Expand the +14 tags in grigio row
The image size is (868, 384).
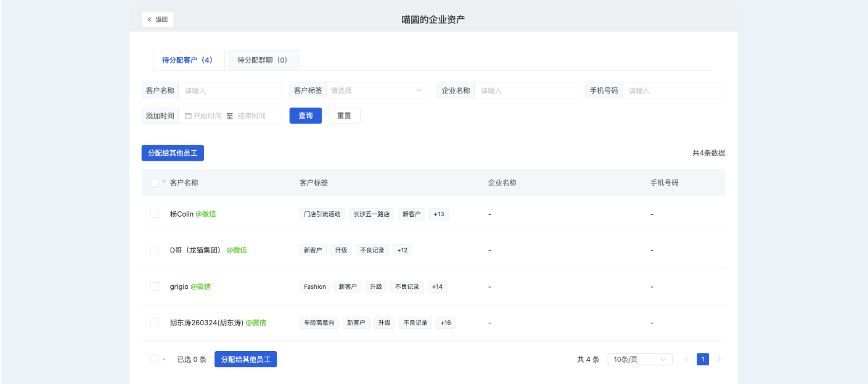click(437, 287)
